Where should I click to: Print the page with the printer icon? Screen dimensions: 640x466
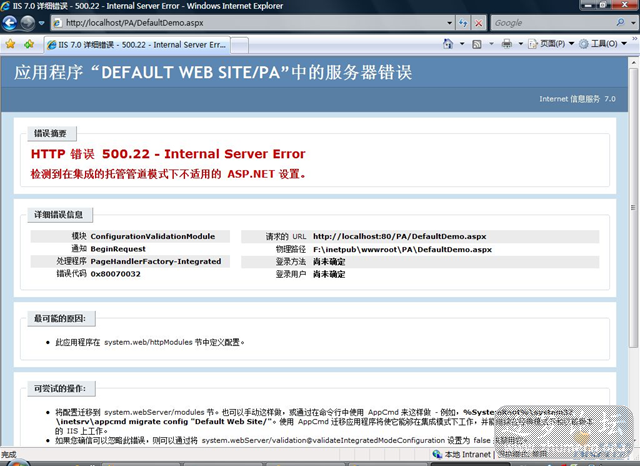coord(507,44)
